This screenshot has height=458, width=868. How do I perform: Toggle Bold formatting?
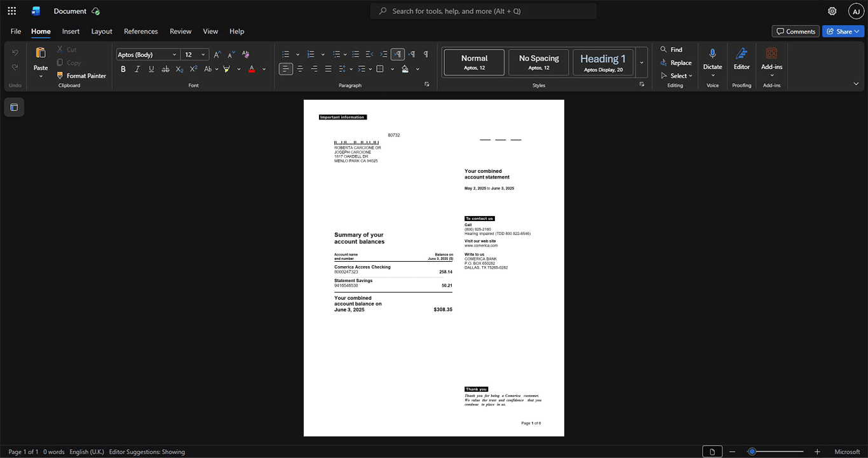123,69
